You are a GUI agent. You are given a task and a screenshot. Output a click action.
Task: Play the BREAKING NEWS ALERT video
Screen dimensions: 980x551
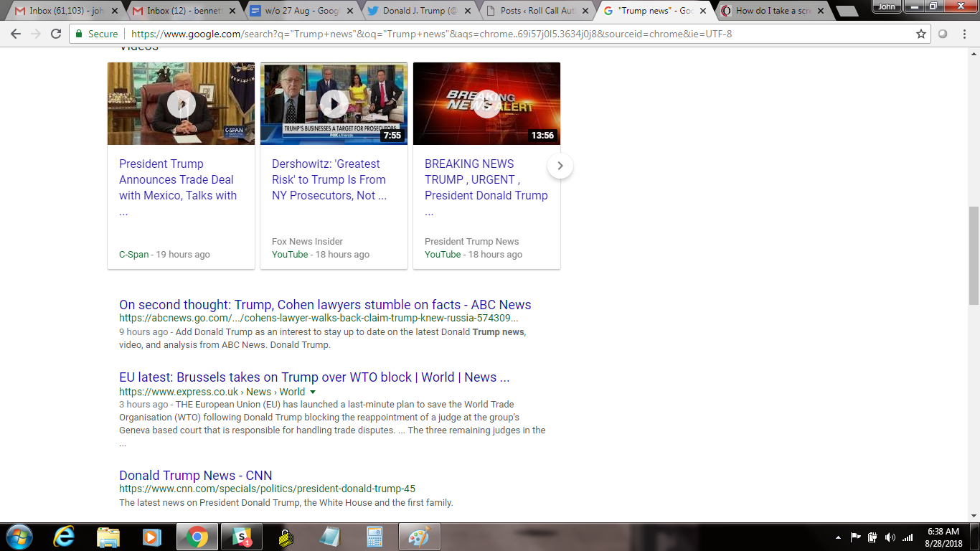pos(486,104)
